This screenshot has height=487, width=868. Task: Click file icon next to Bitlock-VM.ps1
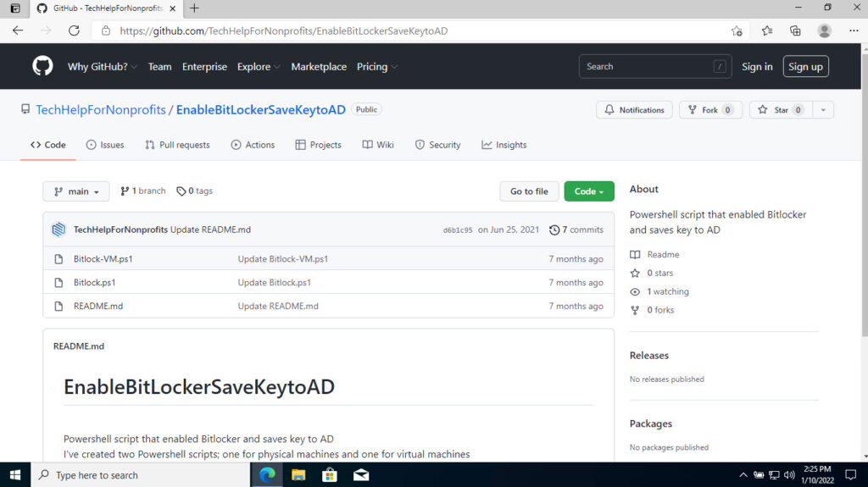[58, 259]
